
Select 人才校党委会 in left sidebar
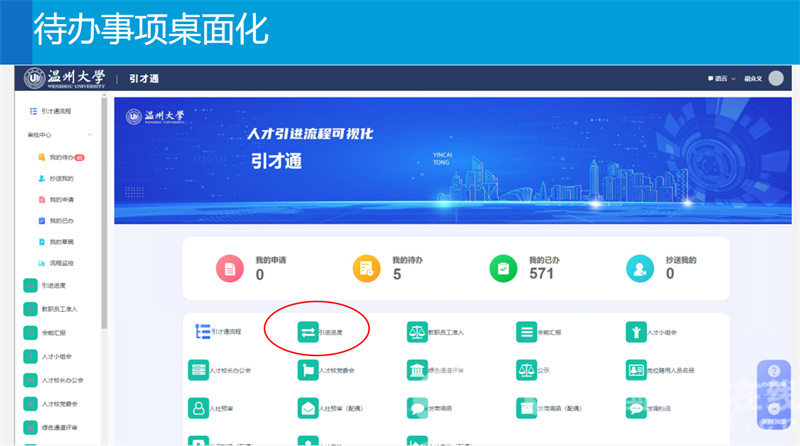click(51, 404)
